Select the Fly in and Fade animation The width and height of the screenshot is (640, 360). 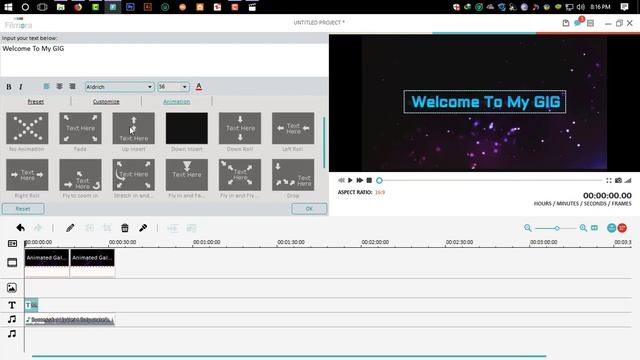point(187,175)
